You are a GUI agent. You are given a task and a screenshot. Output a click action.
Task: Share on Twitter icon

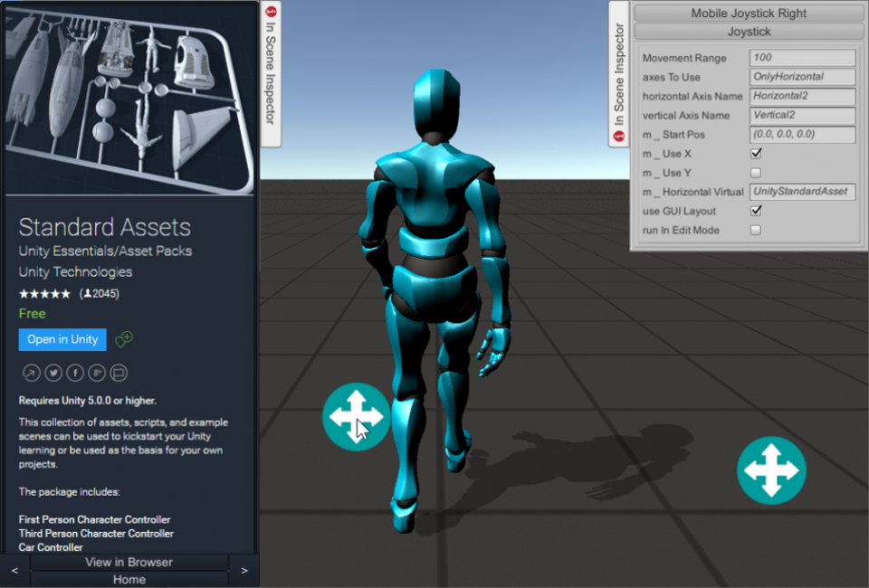53,374
